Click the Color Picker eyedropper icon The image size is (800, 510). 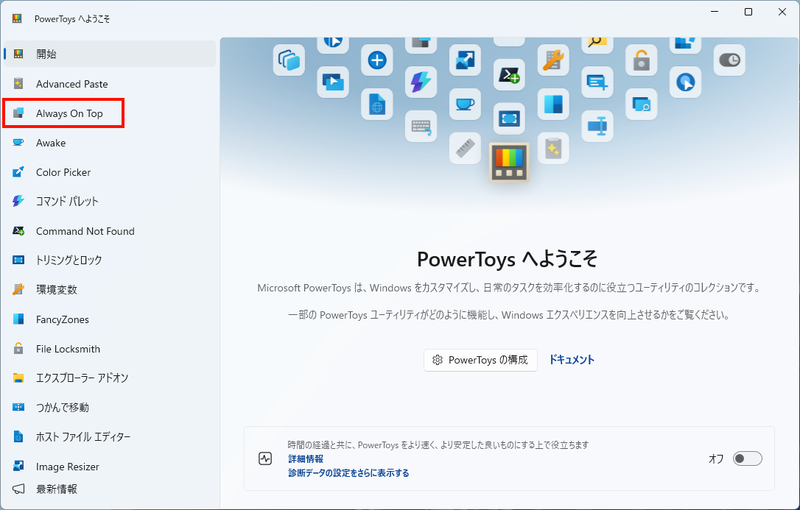[x=18, y=172]
